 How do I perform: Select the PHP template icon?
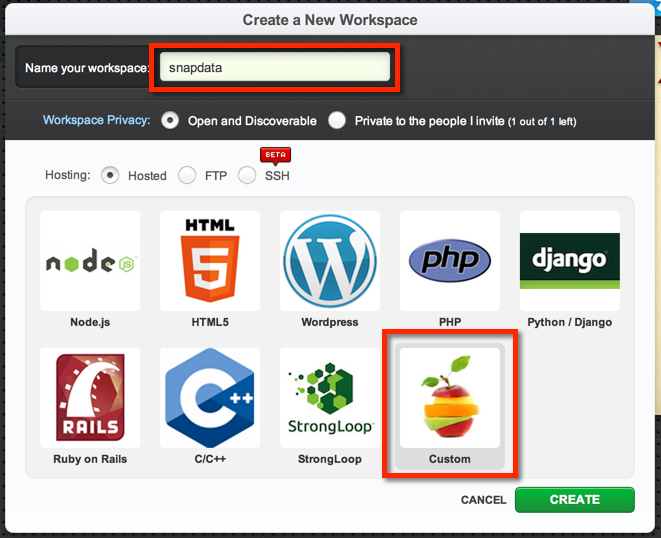450,261
